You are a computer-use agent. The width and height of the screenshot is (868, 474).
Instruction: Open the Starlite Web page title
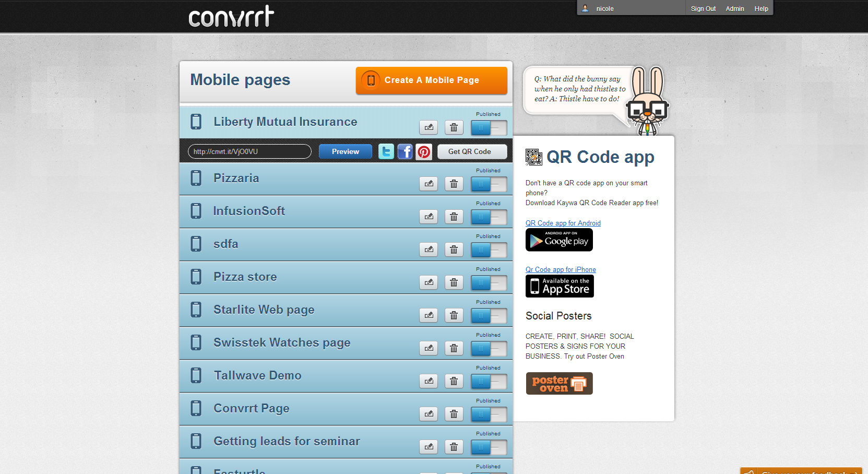(264, 310)
